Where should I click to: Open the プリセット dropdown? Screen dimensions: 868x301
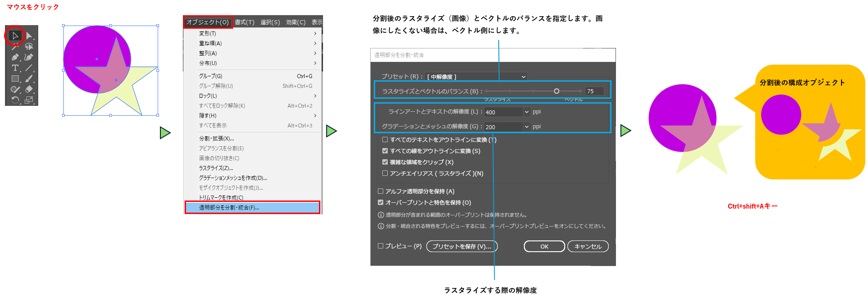[476, 77]
